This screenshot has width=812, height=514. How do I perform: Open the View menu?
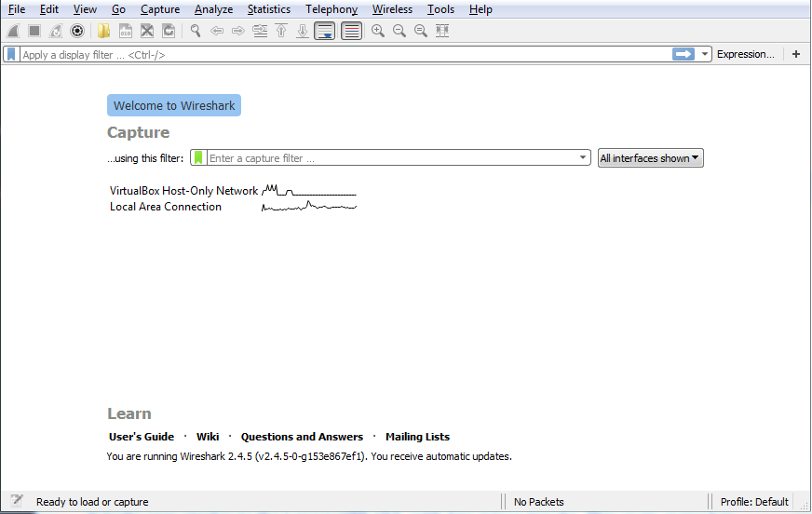[85, 9]
